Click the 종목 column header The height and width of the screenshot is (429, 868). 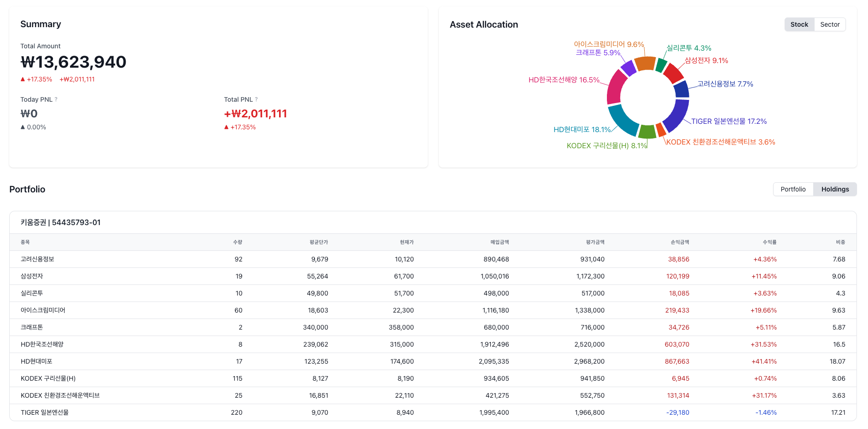pos(25,242)
